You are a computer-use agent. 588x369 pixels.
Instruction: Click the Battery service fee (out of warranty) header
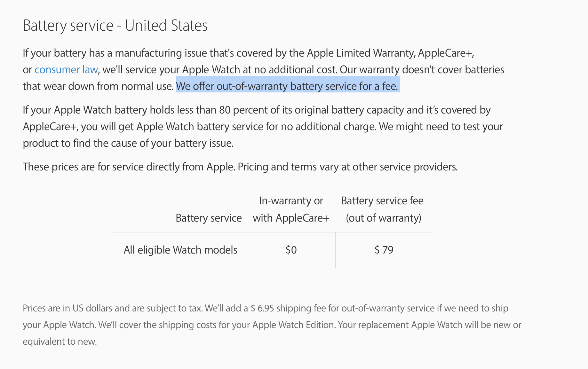click(x=383, y=209)
